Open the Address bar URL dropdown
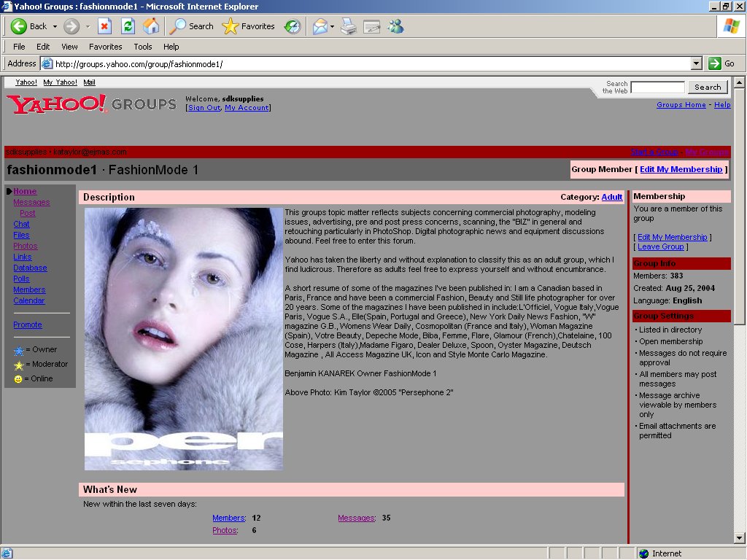This screenshot has height=560, width=747. [697, 63]
